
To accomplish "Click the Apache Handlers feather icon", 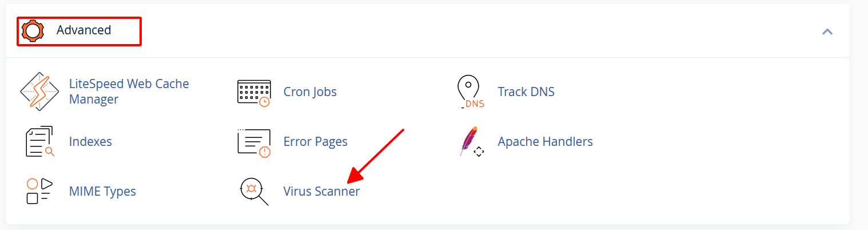I will click(x=472, y=142).
